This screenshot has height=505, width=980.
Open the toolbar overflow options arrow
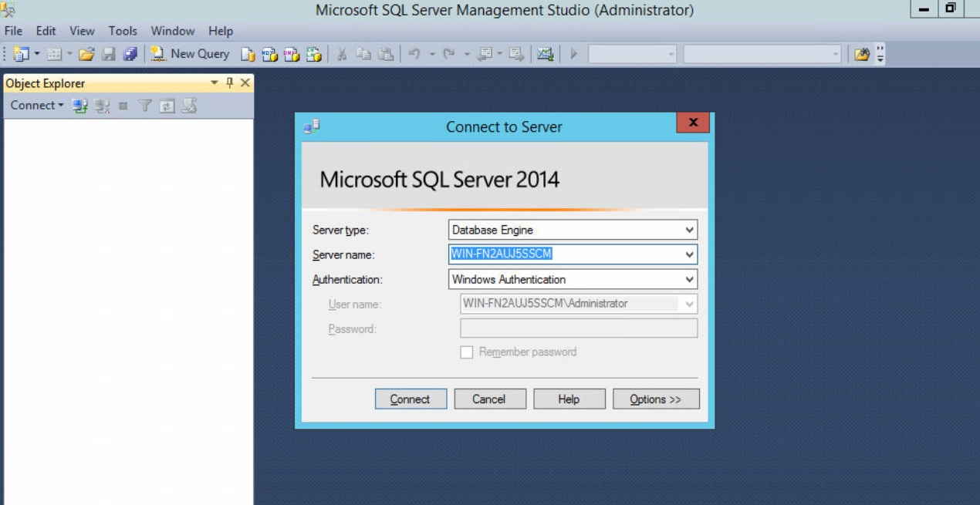[x=880, y=54]
